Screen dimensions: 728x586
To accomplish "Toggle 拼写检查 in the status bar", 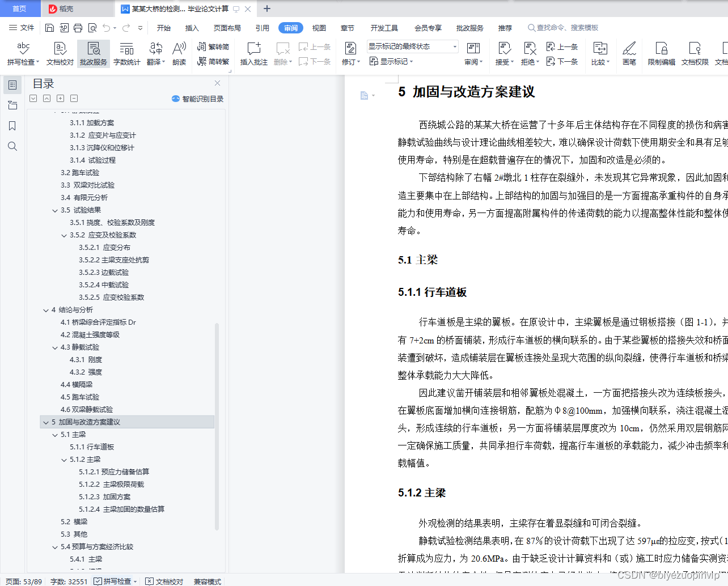I will click(x=116, y=581).
